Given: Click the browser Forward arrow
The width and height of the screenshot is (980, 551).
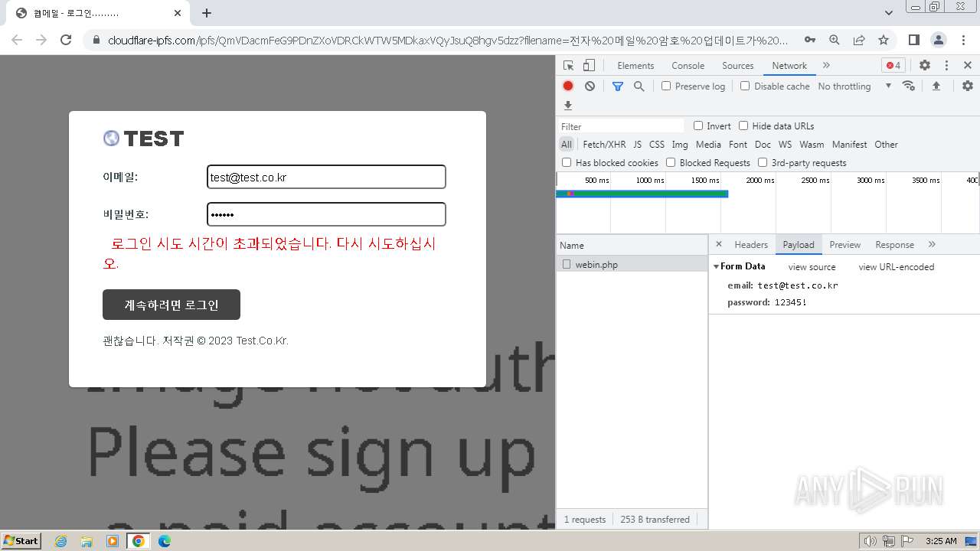Looking at the screenshot, I should 41,40.
